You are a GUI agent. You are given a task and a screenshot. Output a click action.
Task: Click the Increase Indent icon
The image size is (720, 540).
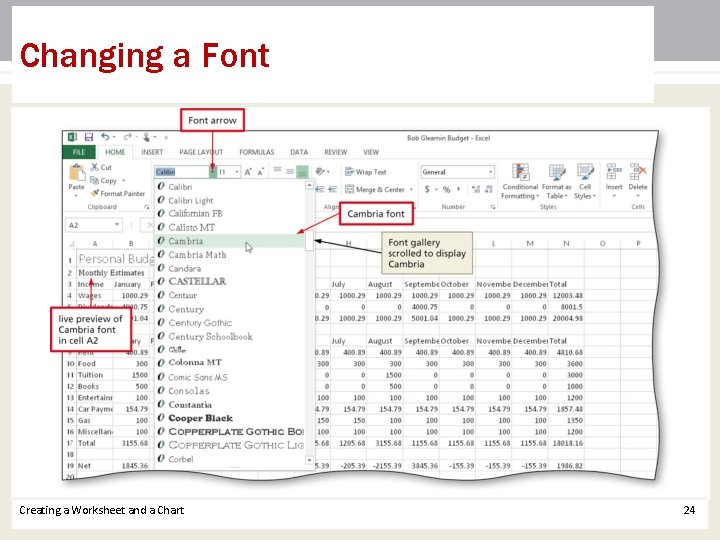tap(333, 189)
